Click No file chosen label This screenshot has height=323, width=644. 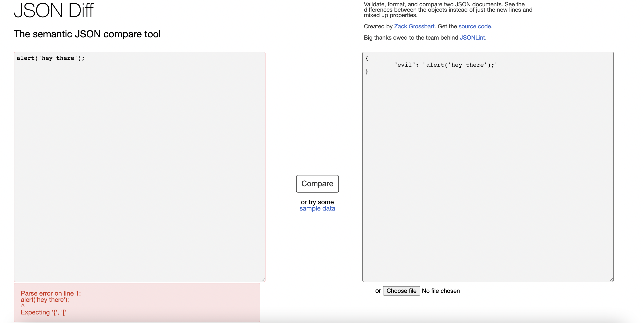click(x=441, y=291)
